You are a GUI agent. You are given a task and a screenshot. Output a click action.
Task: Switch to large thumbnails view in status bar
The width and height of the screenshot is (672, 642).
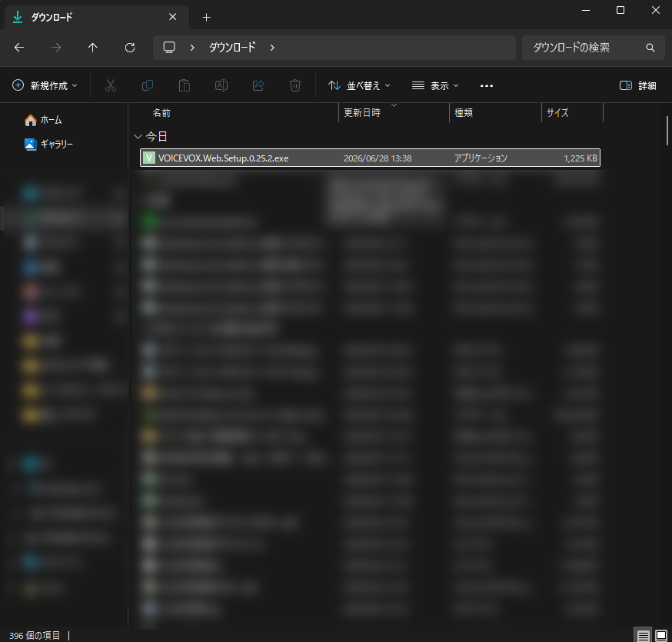[x=661, y=636]
